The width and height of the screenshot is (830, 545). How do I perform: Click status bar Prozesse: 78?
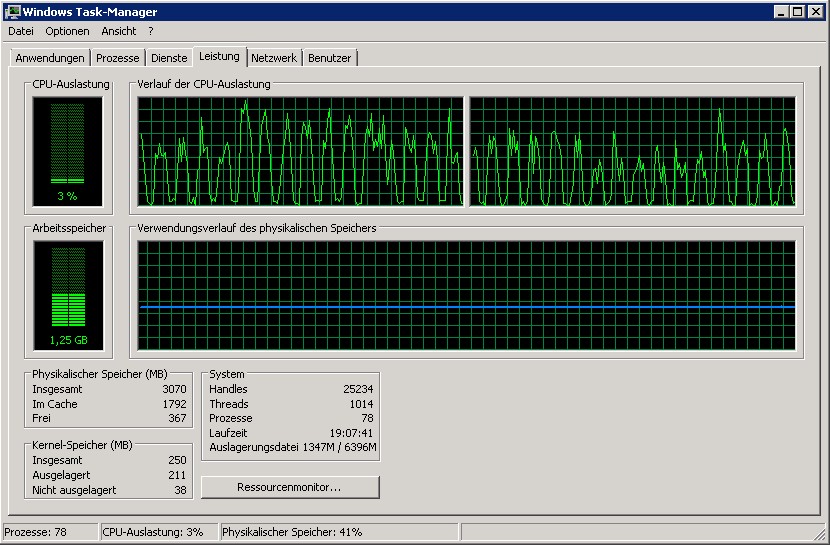(x=50, y=532)
